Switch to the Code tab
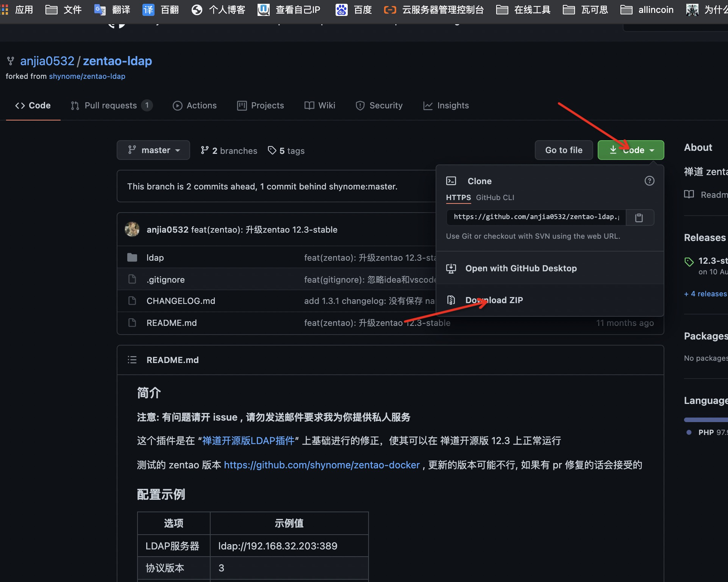Viewport: 728px width, 582px height. tap(33, 105)
